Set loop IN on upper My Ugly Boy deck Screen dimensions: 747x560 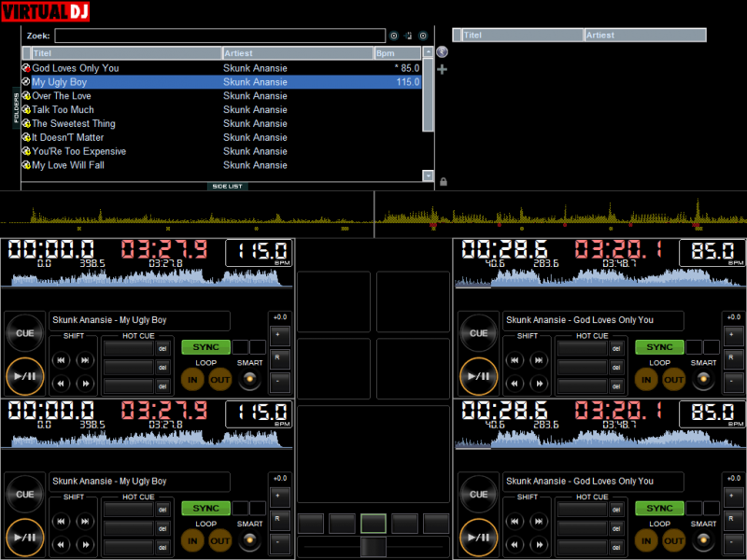(x=192, y=380)
